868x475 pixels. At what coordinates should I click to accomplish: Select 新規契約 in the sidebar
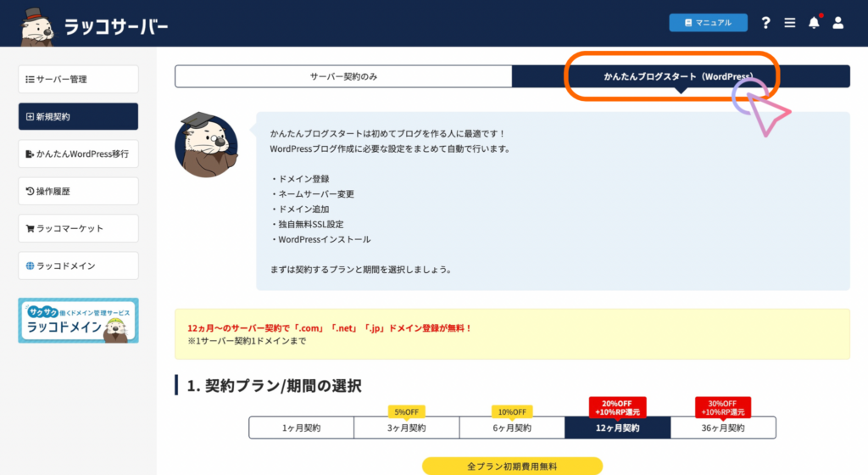pyautogui.click(x=78, y=117)
